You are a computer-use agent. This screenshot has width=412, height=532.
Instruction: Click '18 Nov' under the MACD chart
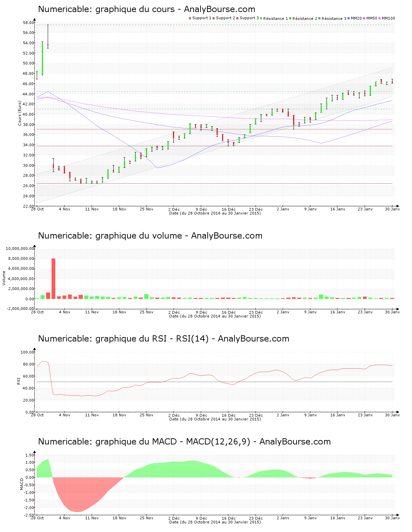tap(119, 518)
